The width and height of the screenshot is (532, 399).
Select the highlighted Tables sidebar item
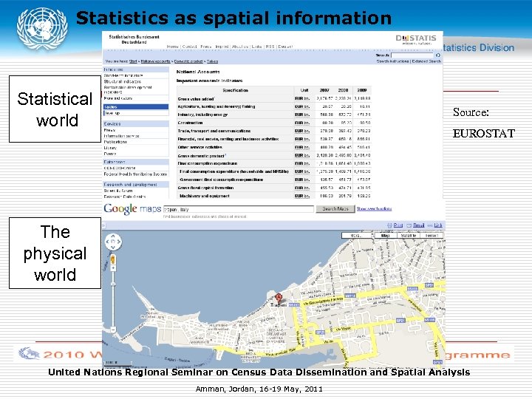coord(136,107)
